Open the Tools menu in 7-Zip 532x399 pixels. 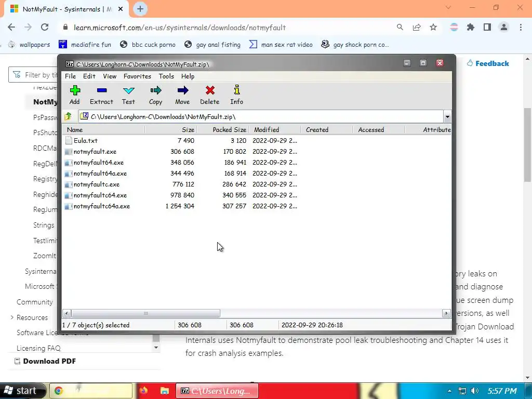coord(166,76)
